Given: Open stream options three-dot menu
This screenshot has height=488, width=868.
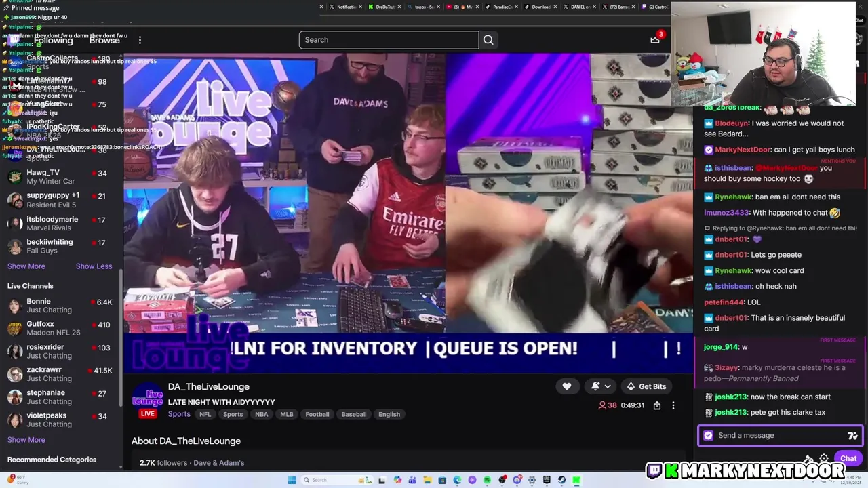Looking at the screenshot, I should pyautogui.click(x=673, y=405).
